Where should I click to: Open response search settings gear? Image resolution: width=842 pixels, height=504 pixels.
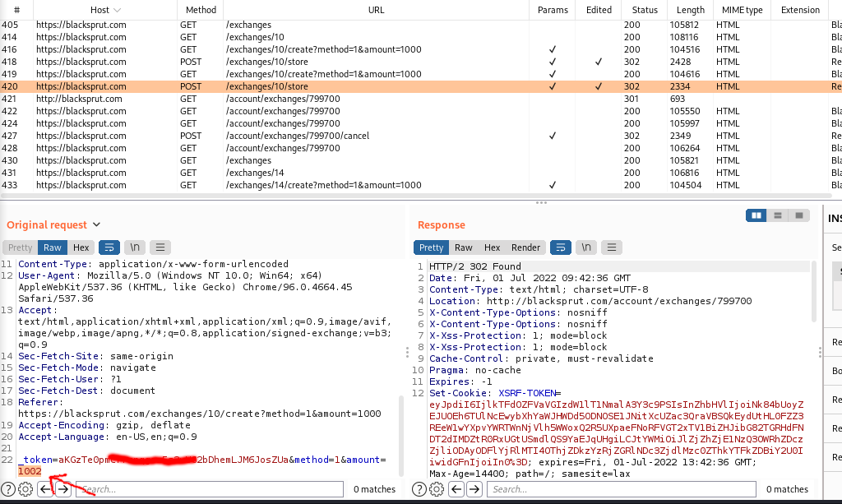437,489
